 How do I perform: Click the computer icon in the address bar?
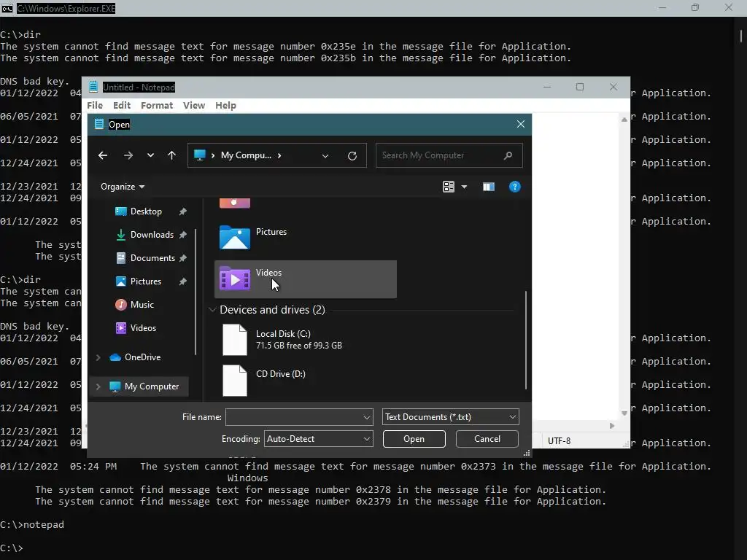[200, 155]
